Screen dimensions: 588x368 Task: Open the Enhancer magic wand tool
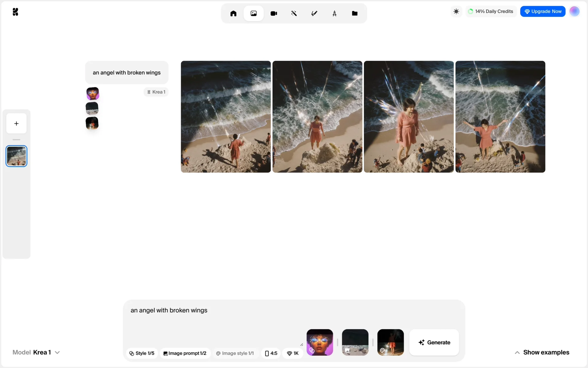pos(294,13)
